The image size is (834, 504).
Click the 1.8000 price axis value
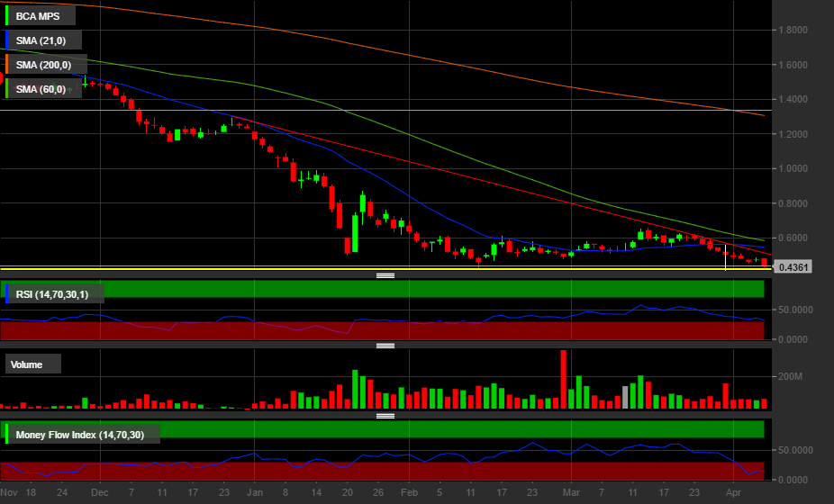click(x=793, y=31)
